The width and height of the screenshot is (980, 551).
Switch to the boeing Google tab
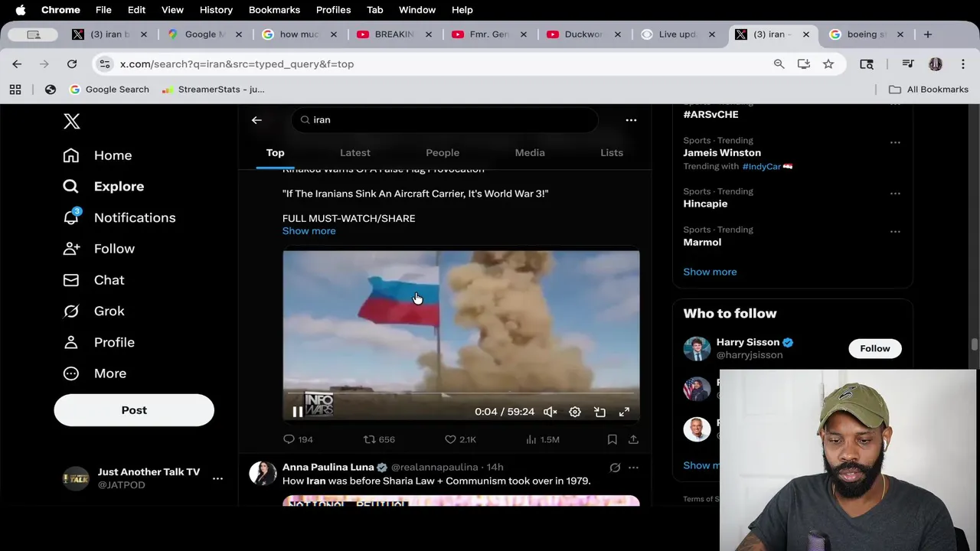click(x=867, y=34)
